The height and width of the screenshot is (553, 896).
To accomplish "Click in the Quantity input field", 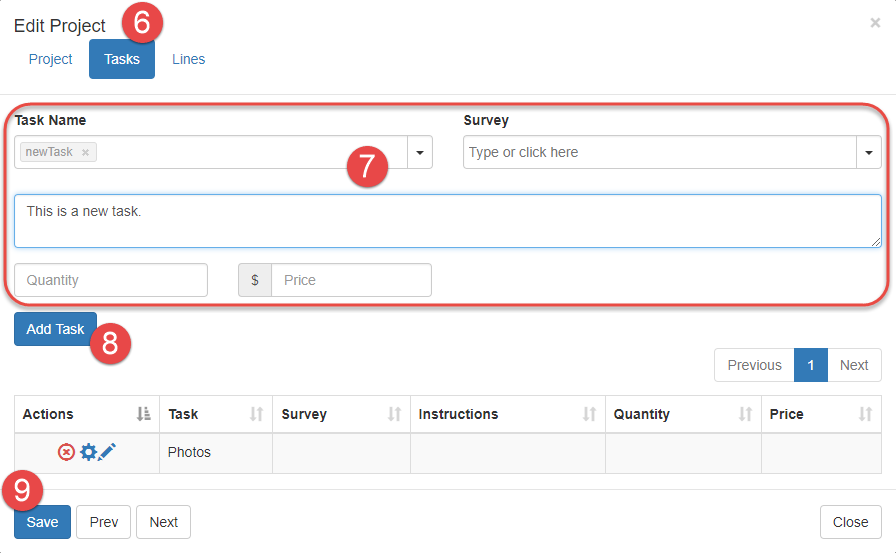I will click(x=111, y=280).
